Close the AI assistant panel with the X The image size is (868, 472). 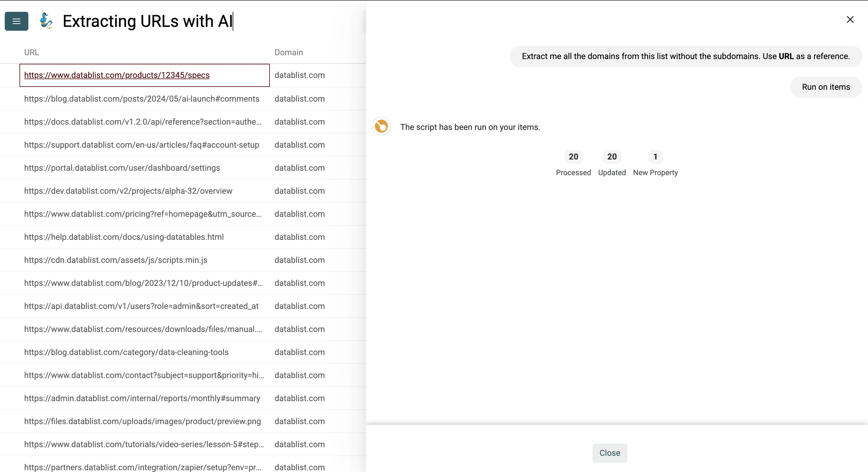coord(850,19)
